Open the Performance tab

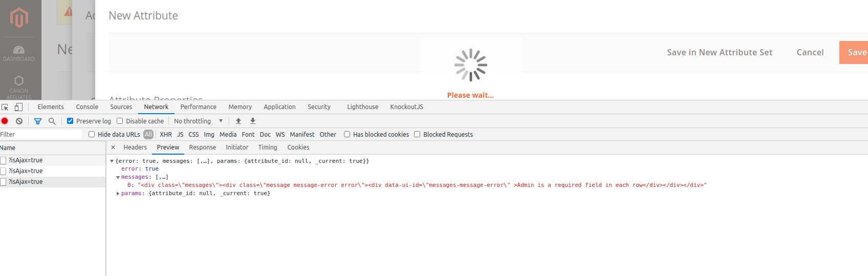pyautogui.click(x=199, y=107)
